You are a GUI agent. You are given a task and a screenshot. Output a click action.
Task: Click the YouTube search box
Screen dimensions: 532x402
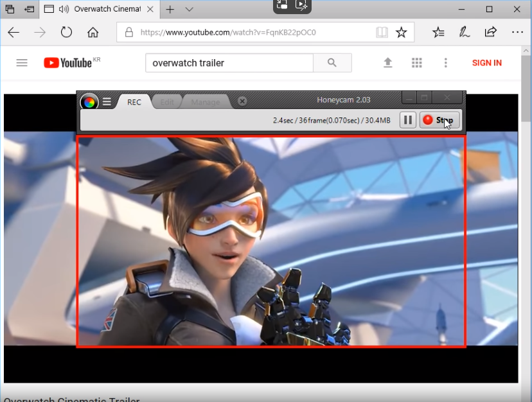[x=229, y=63]
